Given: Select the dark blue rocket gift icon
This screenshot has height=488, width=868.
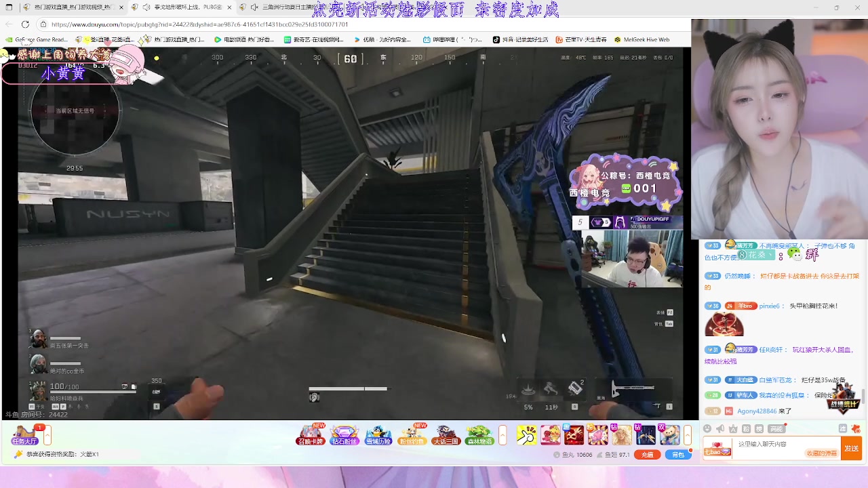Looking at the screenshot, I should pyautogui.click(x=645, y=434).
